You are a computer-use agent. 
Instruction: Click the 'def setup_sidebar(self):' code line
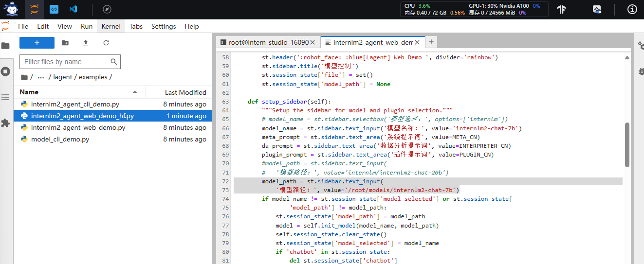tap(289, 102)
